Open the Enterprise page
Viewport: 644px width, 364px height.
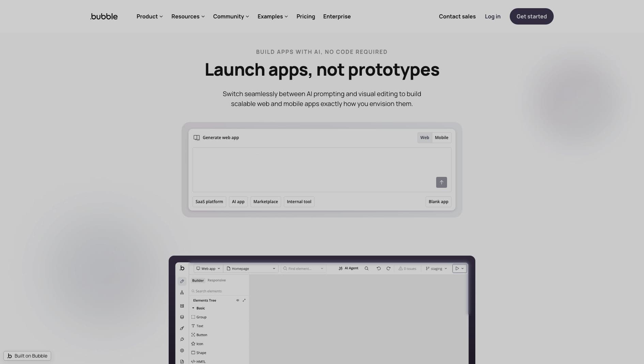click(337, 16)
